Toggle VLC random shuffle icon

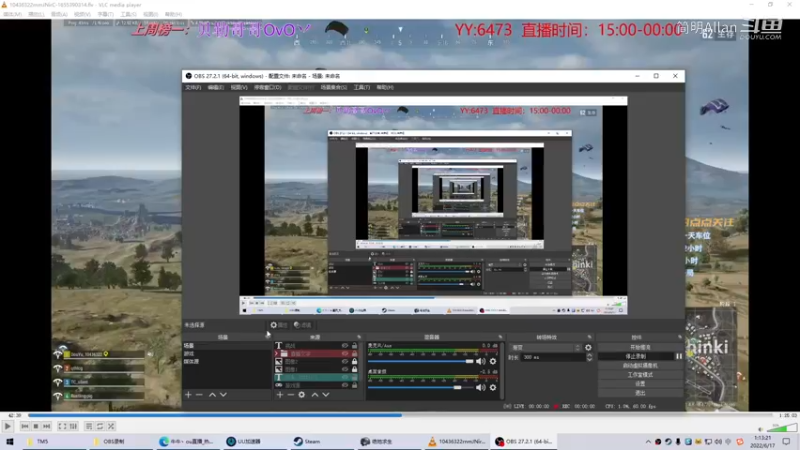coord(111,426)
